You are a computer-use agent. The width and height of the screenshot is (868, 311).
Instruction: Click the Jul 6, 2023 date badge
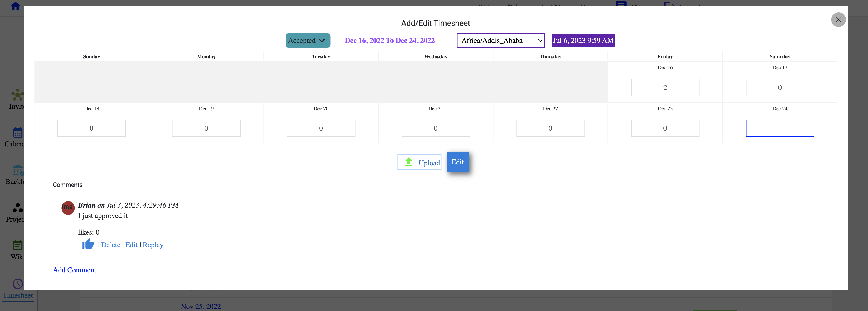point(583,41)
